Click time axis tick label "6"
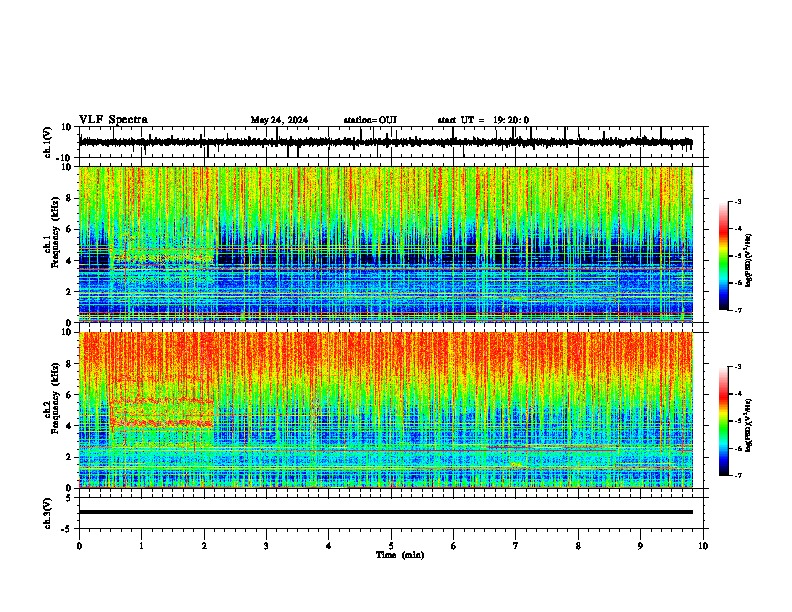The height and width of the screenshot is (612, 792). point(454,546)
